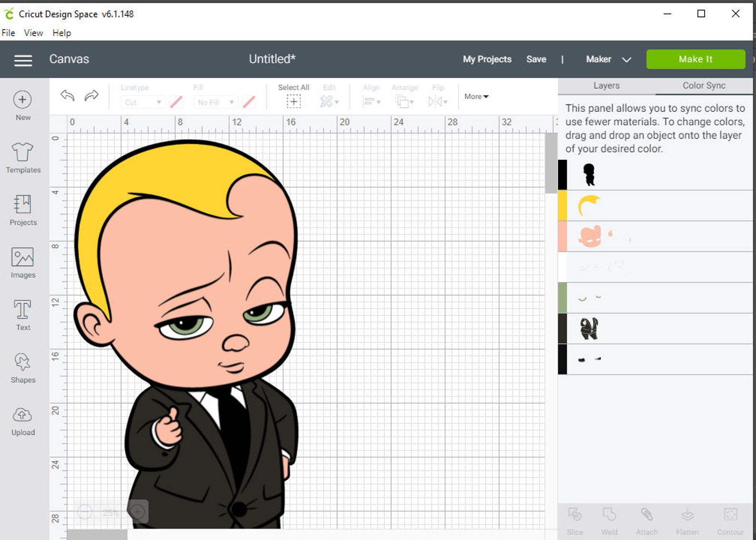The image size is (756, 540).
Task: Click the Canvas title label
Action: pos(69,59)
